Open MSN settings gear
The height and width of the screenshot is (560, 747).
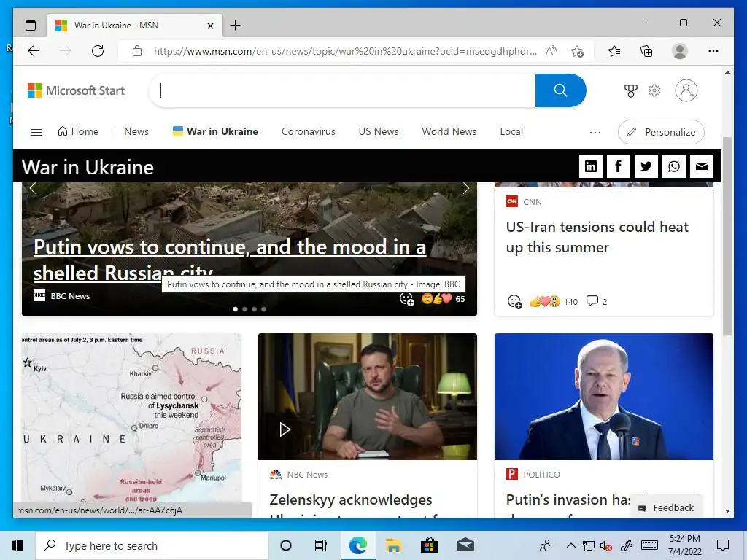coord(654,90)
